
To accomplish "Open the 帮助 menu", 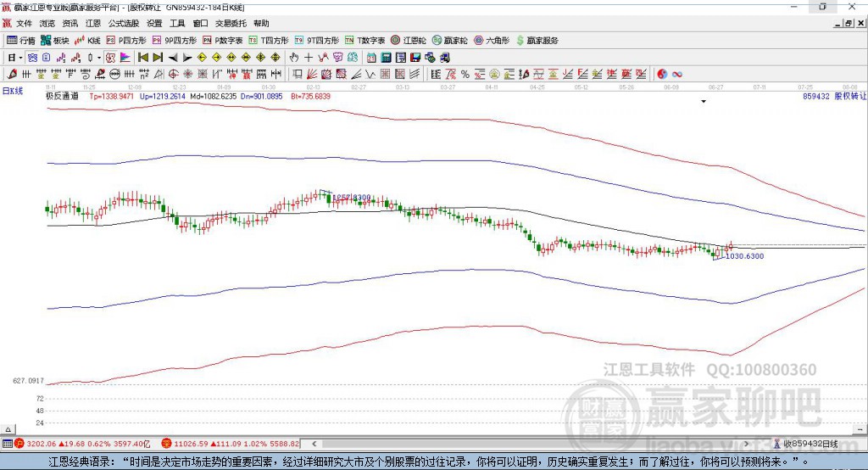I will pyautogui.click(x=261, y=23).
